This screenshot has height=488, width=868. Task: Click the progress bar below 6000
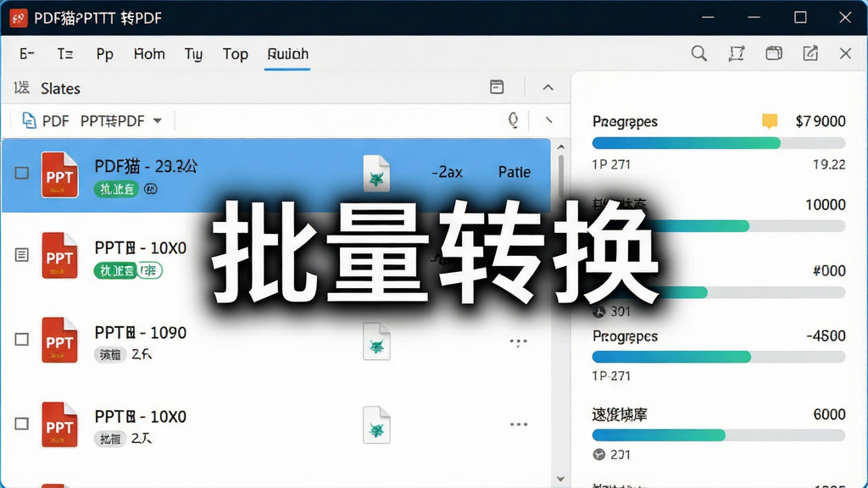[x=719, y=435]
